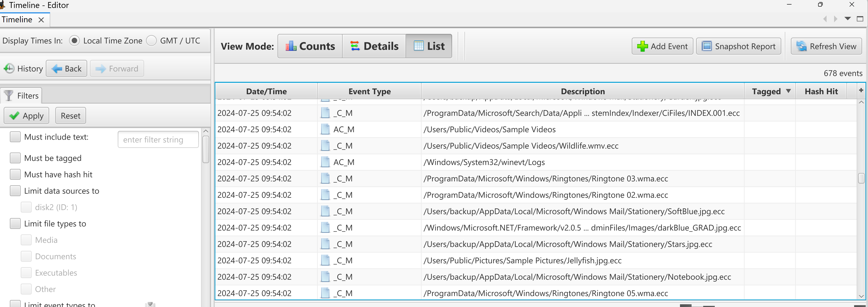The height and width of the screenshot is (307, 868).
Task: Enable Limit file types to checkbox
Action: (x=15, y=223)
